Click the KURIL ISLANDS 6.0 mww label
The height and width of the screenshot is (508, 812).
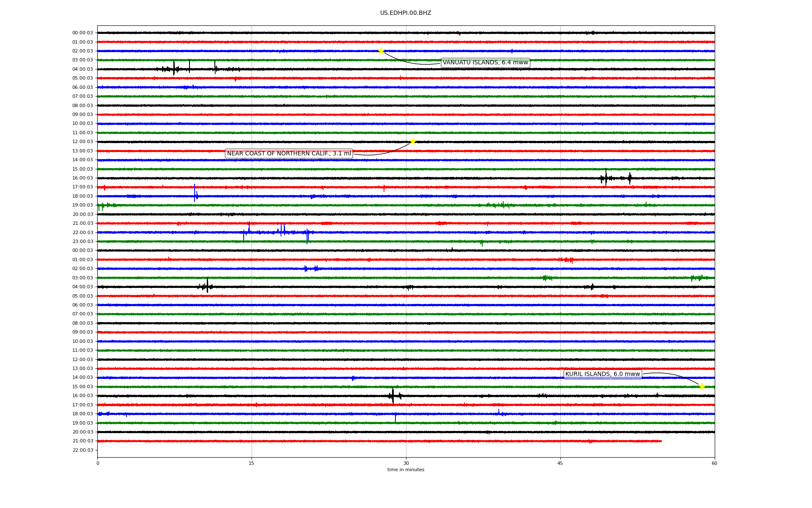(x=603, y=374)
